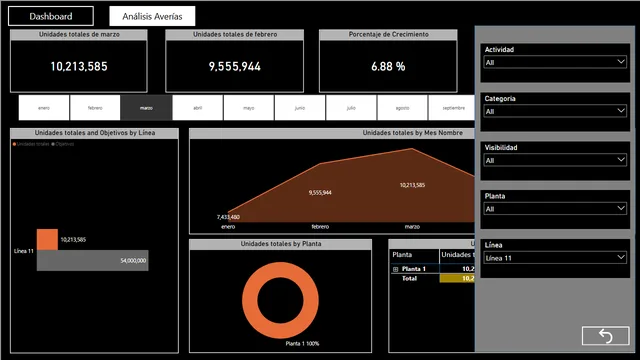Click the 7,433,480 enero data label
Screen dimensions: 640x360
pos(228,217)
